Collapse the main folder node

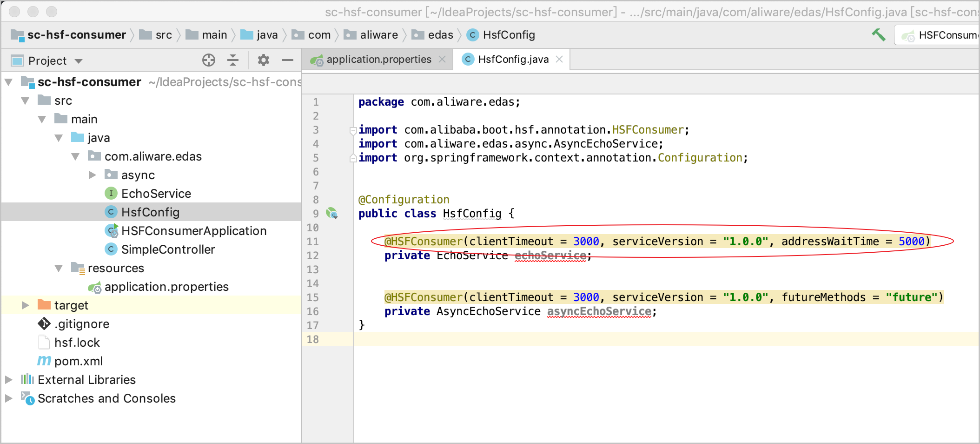point(42,120)
